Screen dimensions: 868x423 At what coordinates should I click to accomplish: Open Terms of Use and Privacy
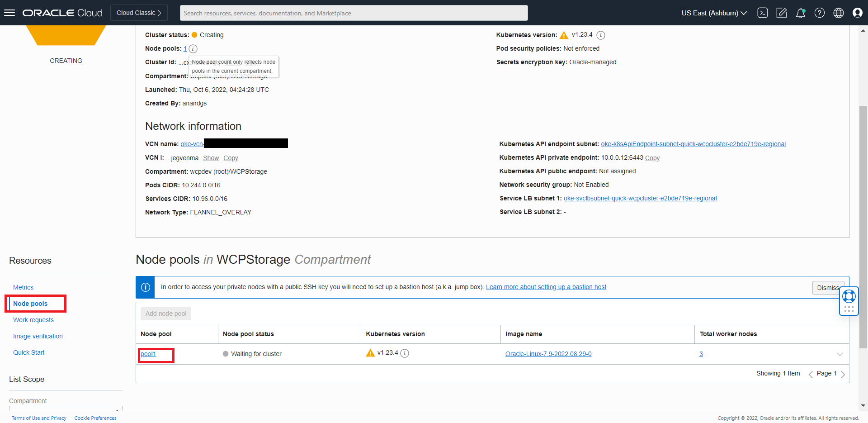click(x=39, y=418)
